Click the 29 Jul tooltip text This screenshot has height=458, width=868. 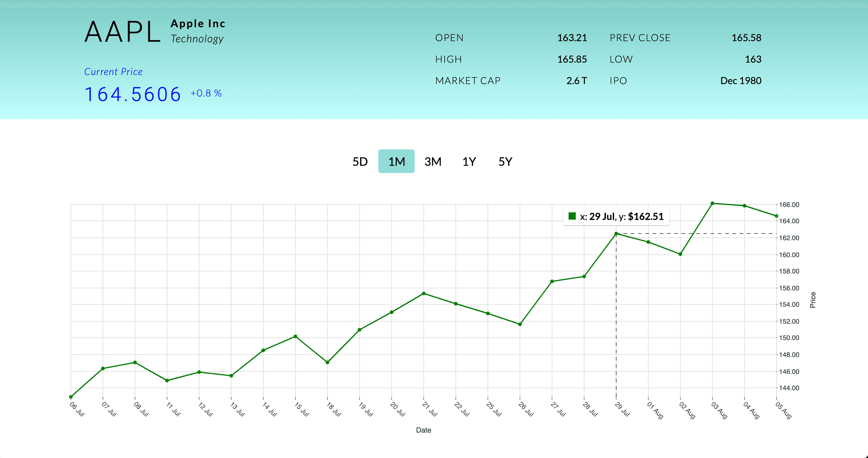tap(622, 216)
